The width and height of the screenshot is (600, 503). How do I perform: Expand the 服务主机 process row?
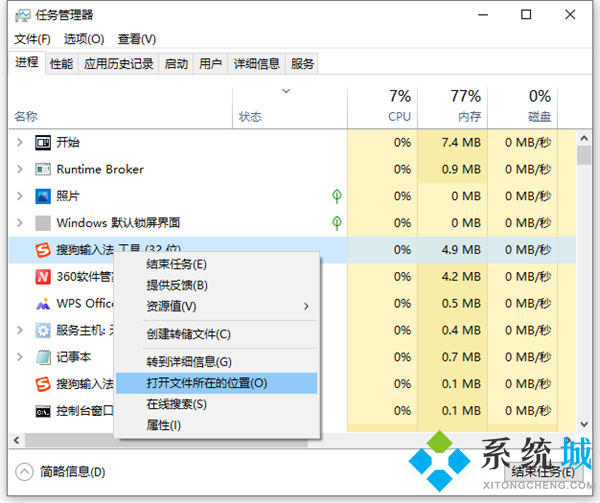(20, 330)
